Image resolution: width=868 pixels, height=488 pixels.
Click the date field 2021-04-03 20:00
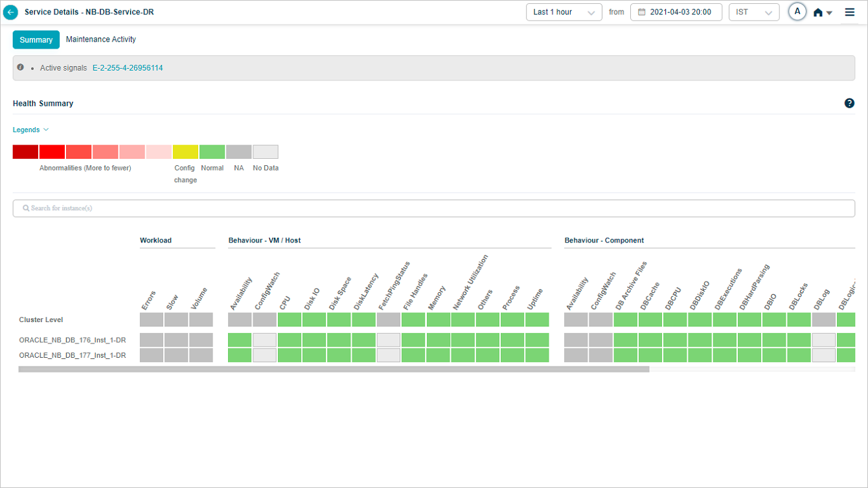coord(676,12)
